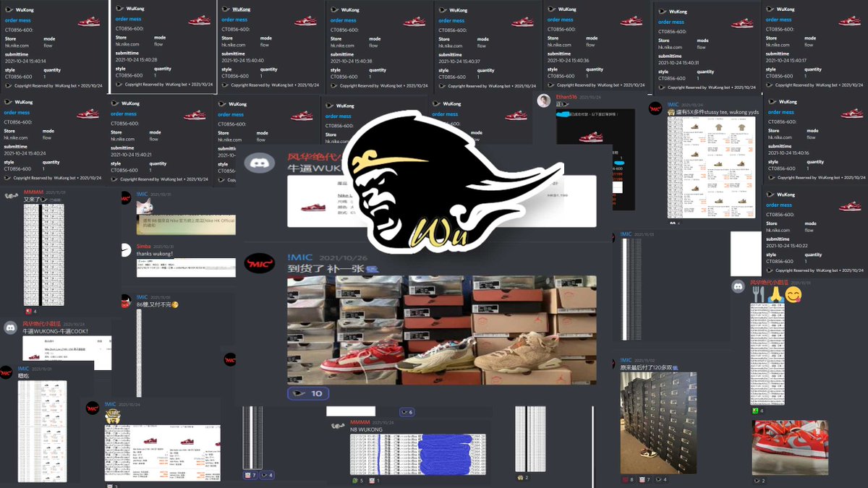Image resolution: width=868 pixels, height=488 pixels.
Task: Click sneaker thumbnail on 15:40:21 WuKong card
Action: [x=196, y=115]
